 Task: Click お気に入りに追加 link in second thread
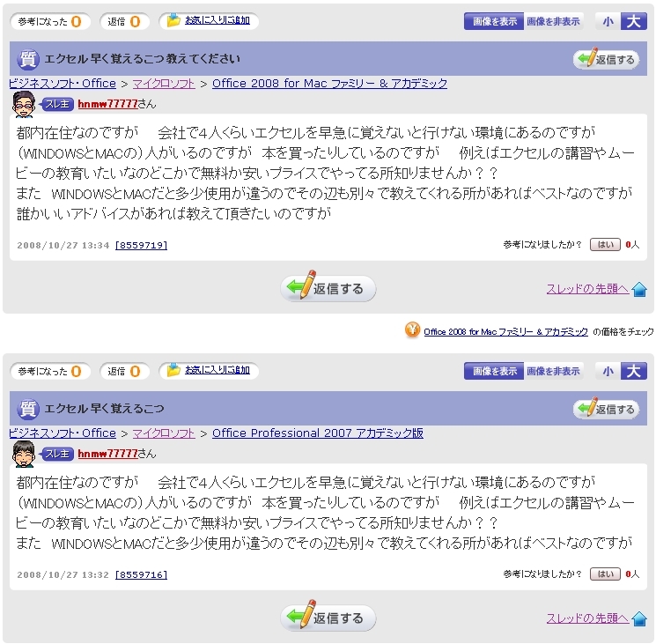click(217, 370)
